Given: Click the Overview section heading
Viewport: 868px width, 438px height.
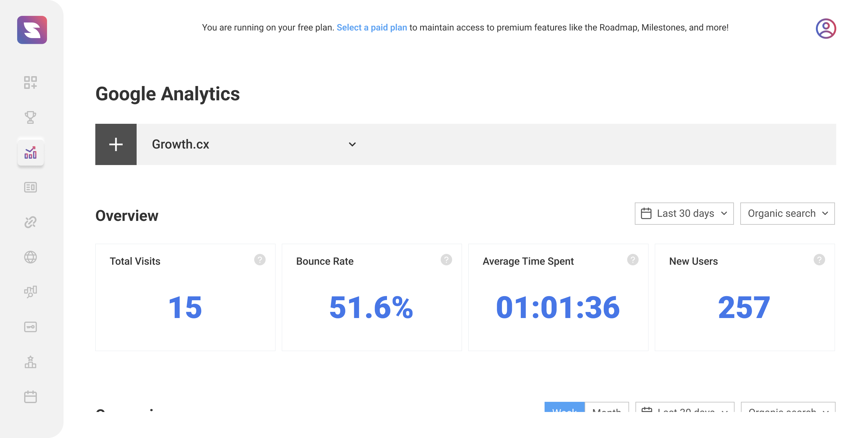Looking at the screenshot, I should click(x=127, y=216).
